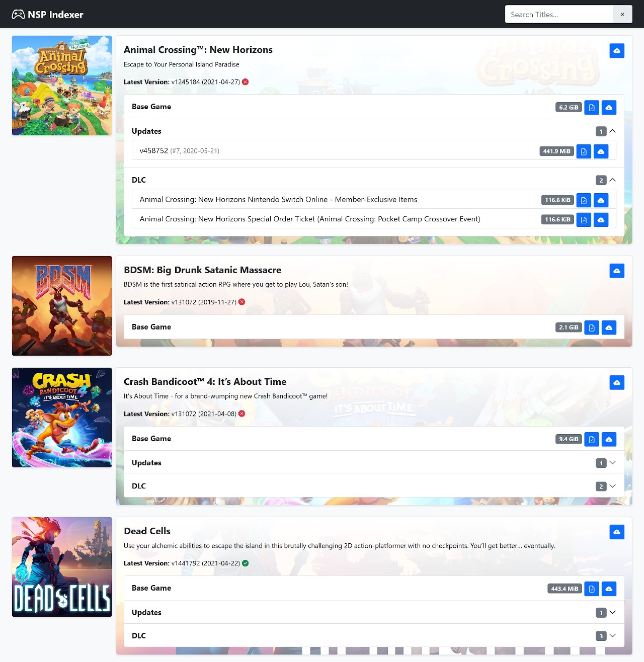Open the Dead Cells cover thumbnail
Screen dimensions: 644x662
[x=62, y=567]
